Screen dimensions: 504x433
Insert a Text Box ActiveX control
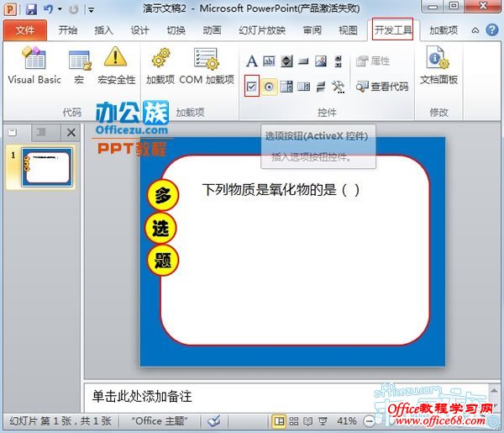(x=270, y=61)
